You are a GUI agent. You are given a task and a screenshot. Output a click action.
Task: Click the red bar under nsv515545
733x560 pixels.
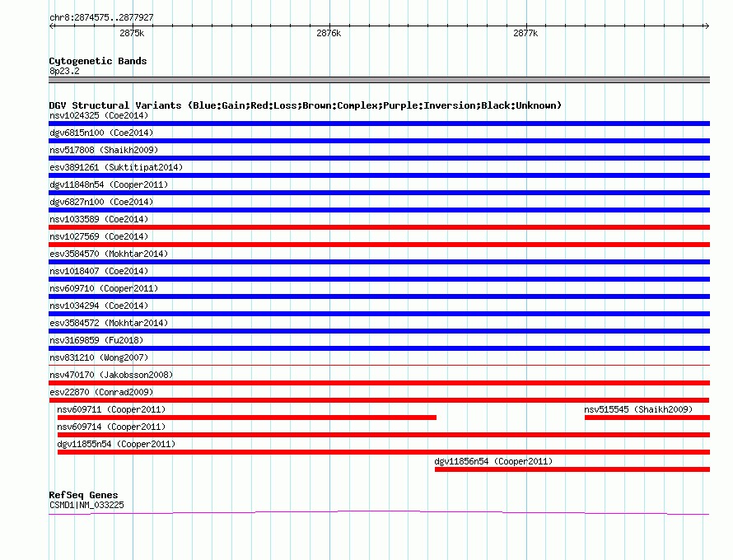click(647, 418)
